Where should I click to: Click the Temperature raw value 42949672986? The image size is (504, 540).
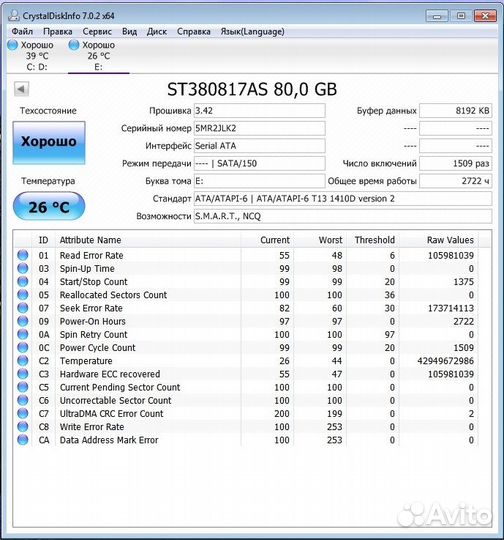click(x=445, y=361)
